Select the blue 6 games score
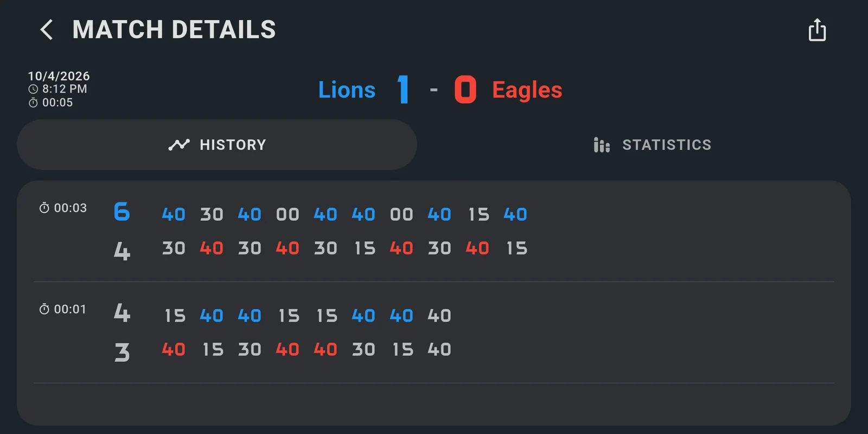The width and height of the screenshot is (868, 434). point(122,212)
